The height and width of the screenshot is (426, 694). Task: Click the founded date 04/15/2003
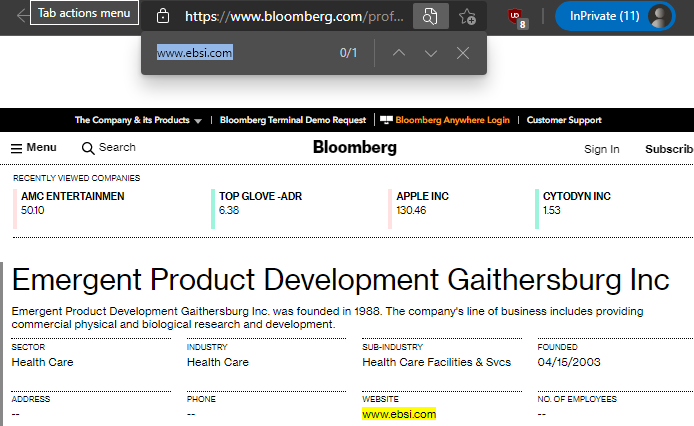click(x=569, y=362)
